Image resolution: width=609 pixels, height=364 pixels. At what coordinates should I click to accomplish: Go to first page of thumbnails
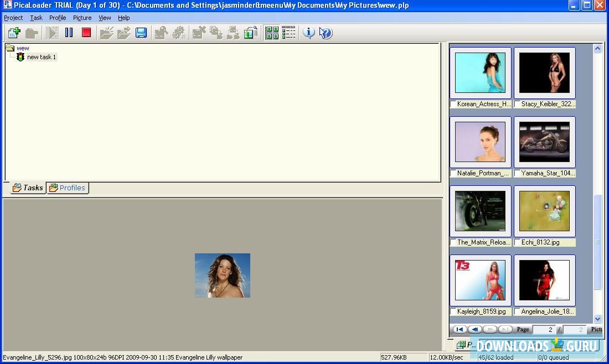pos(460,329)
